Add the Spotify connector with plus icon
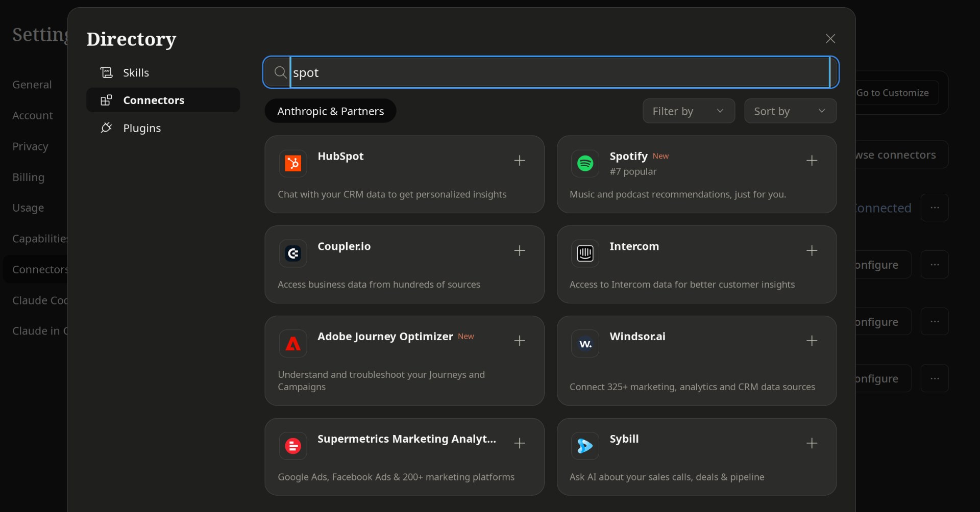The image size is (980, 512). point(812,161)
